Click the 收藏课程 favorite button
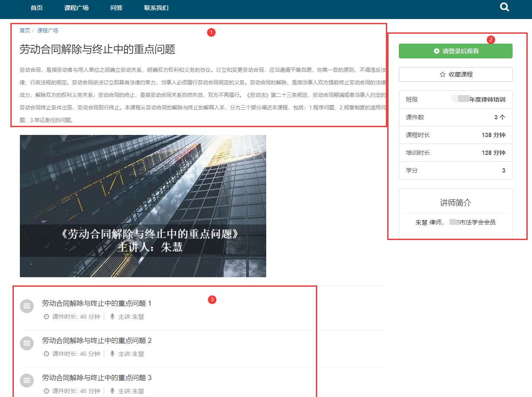532x397 pixels. click(x=456, y=74)
